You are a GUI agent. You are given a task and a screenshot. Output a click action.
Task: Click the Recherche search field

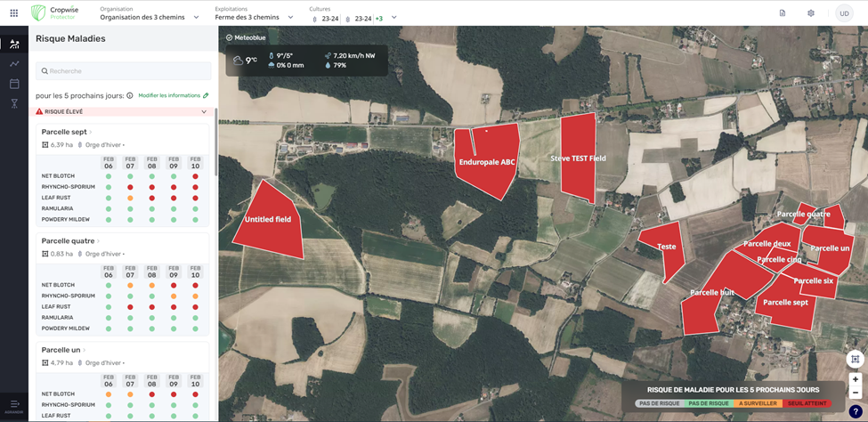tap(124, 71)
